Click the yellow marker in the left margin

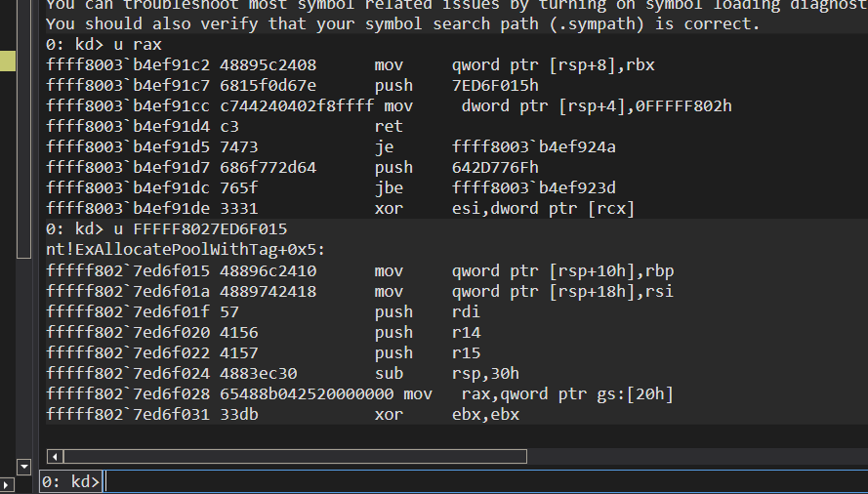click(8, 62)
